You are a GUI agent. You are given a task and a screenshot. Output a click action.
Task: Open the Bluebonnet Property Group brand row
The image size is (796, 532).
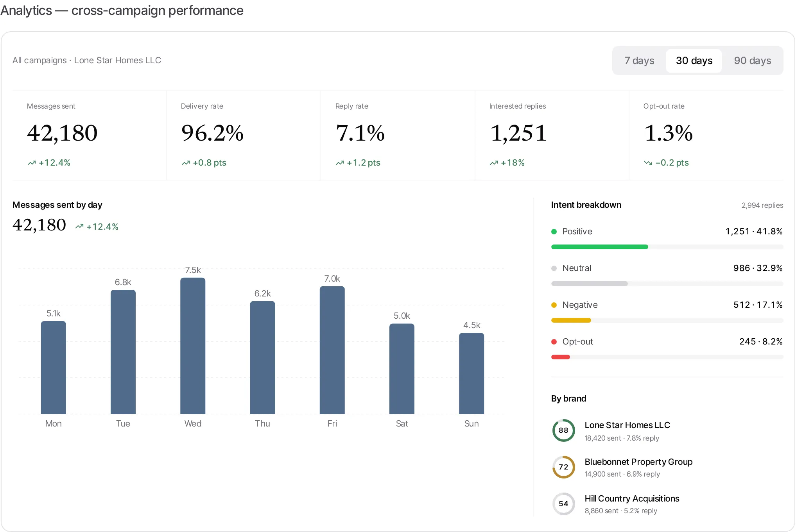pyautogui.click(x=667, y=467)
